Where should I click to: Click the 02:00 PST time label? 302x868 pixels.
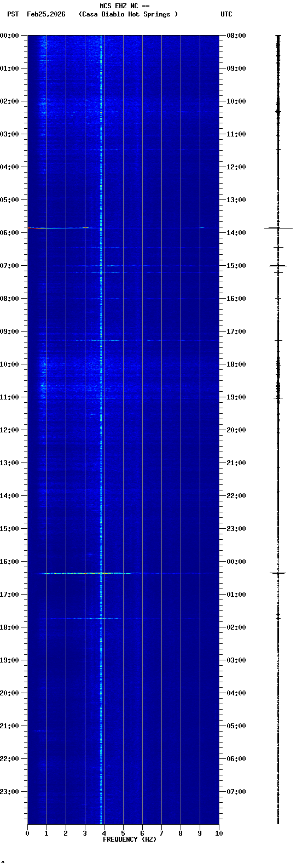coord(10,101)
